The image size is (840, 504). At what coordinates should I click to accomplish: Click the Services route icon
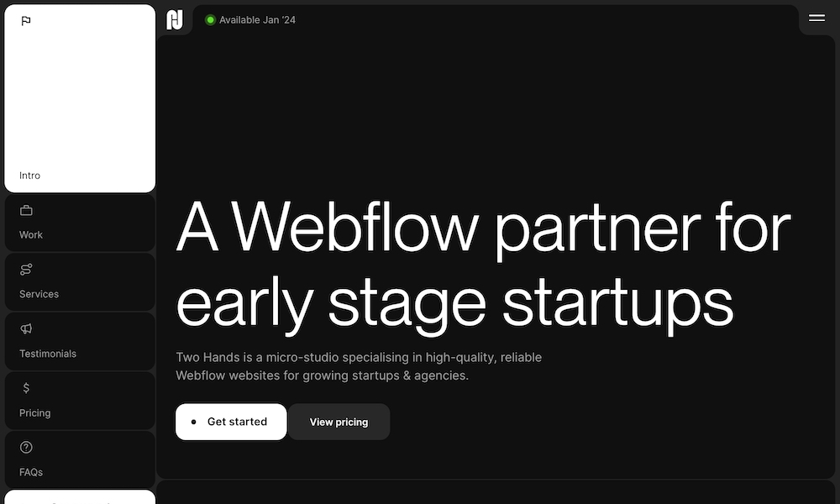pos(26,270)
